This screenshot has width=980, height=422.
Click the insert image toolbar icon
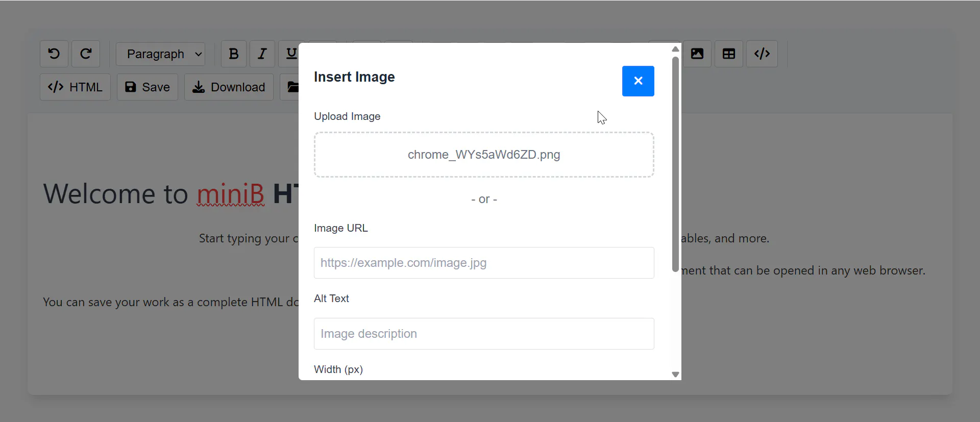pos(697,54)
